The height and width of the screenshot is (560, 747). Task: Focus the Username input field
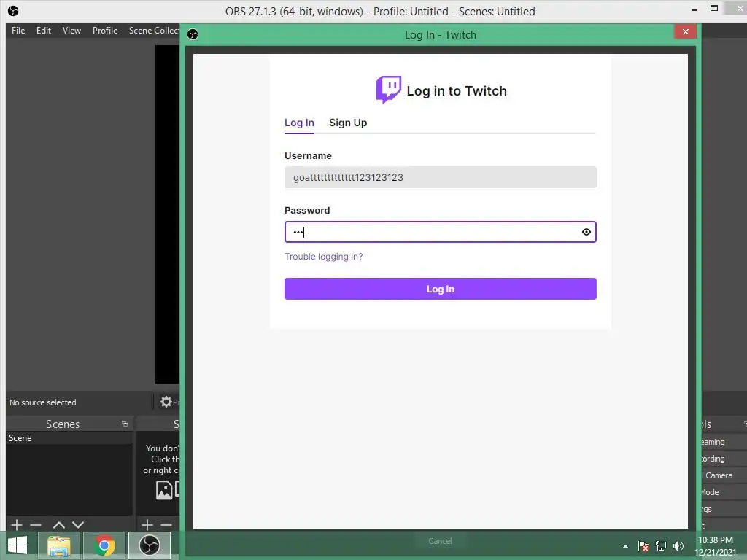pyautogui.click(x=440, y=177)
